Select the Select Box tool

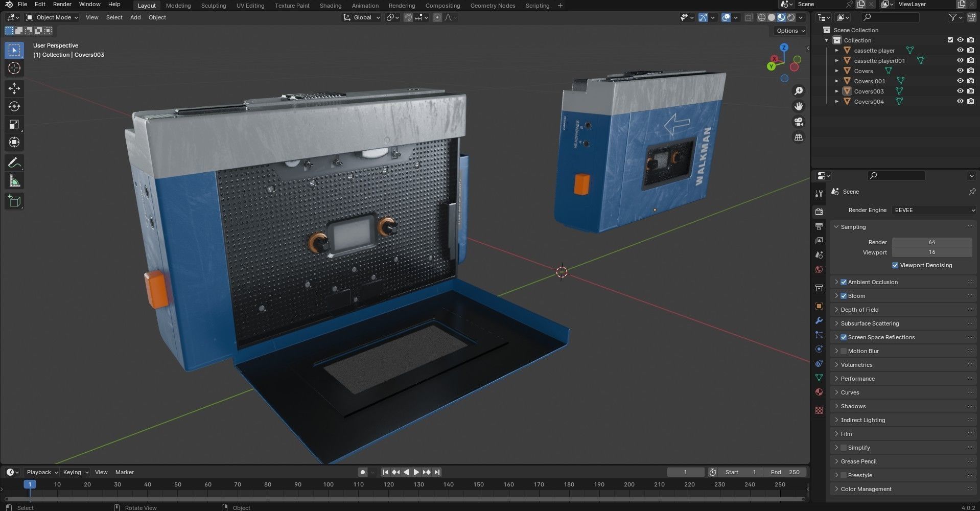pyautogui.click(x=14, y=50)
